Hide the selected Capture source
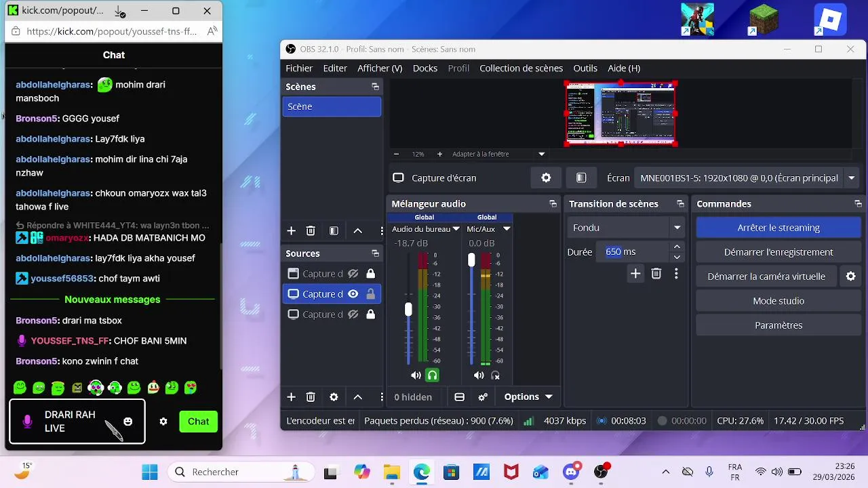Screen dimensions: 868x488 353,294
